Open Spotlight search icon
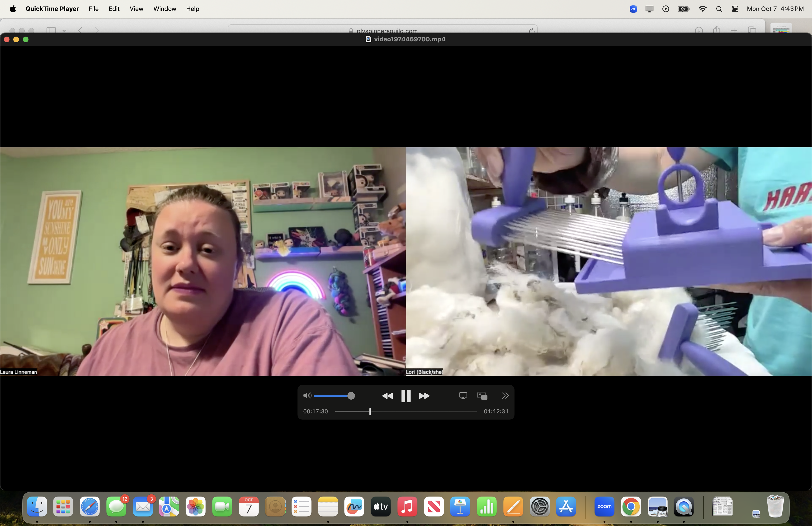 [719, 9]
